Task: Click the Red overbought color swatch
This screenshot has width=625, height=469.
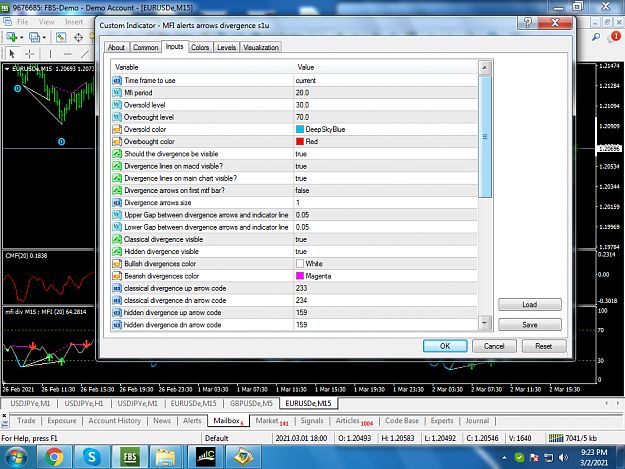Action: click(x=300, y=141)
